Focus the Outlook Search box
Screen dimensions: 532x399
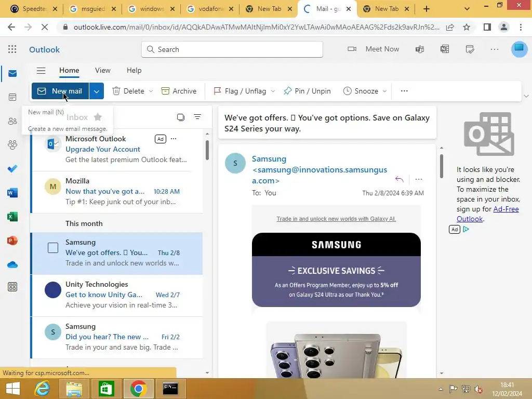coord(232,49)
